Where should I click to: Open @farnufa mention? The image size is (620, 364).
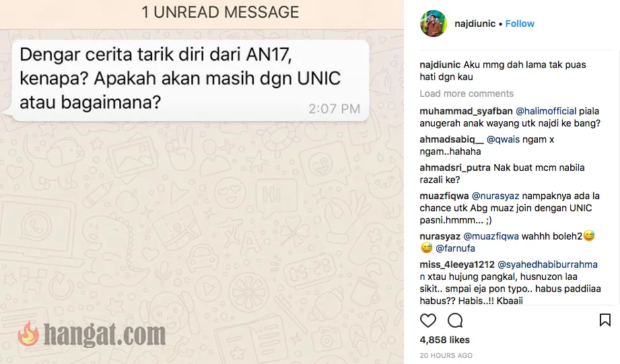tap(455, 248)
